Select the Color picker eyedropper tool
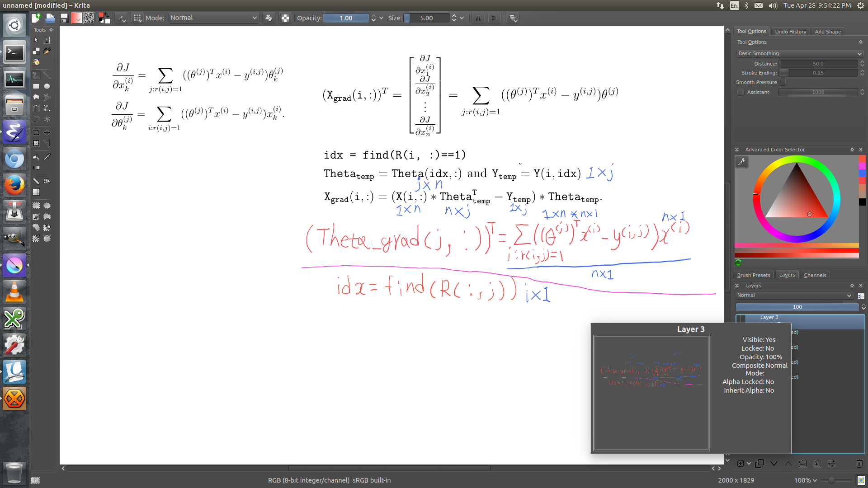Image resolution: width=868 pixels, height=488 pixels. tap(47, 157)
